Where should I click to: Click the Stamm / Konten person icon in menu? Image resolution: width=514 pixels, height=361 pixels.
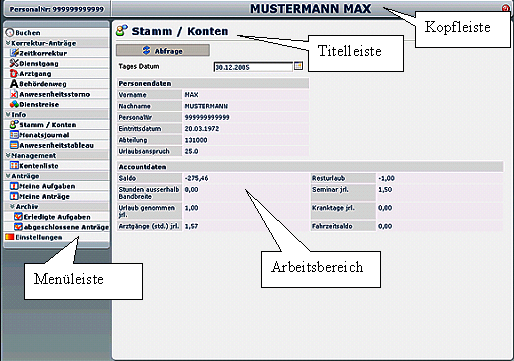(x=14, y=124)
